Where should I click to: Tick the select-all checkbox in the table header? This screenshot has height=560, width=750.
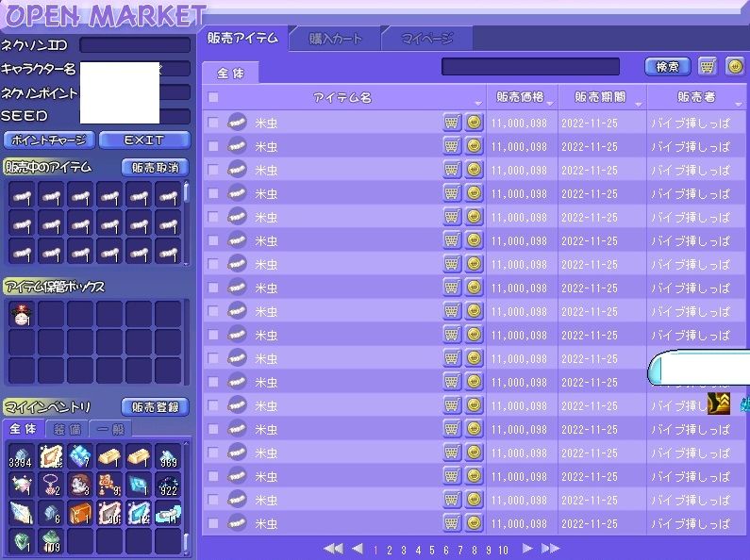[x=213, y=97]
